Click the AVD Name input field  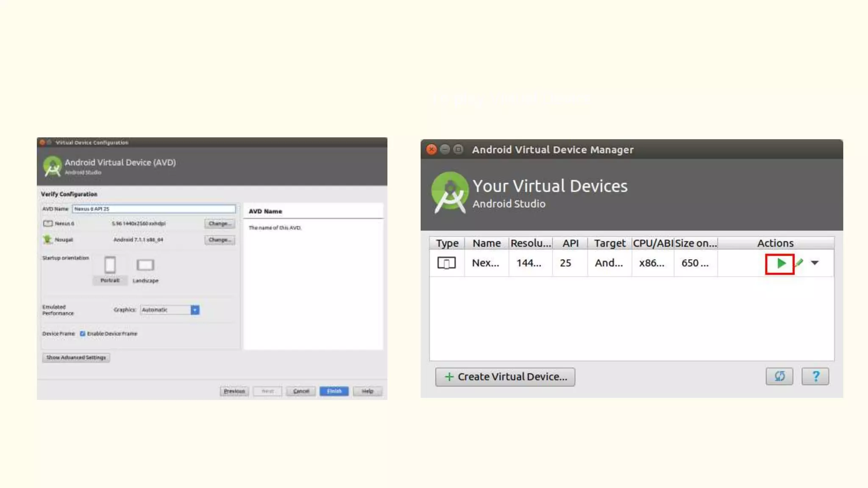point(154,209)
